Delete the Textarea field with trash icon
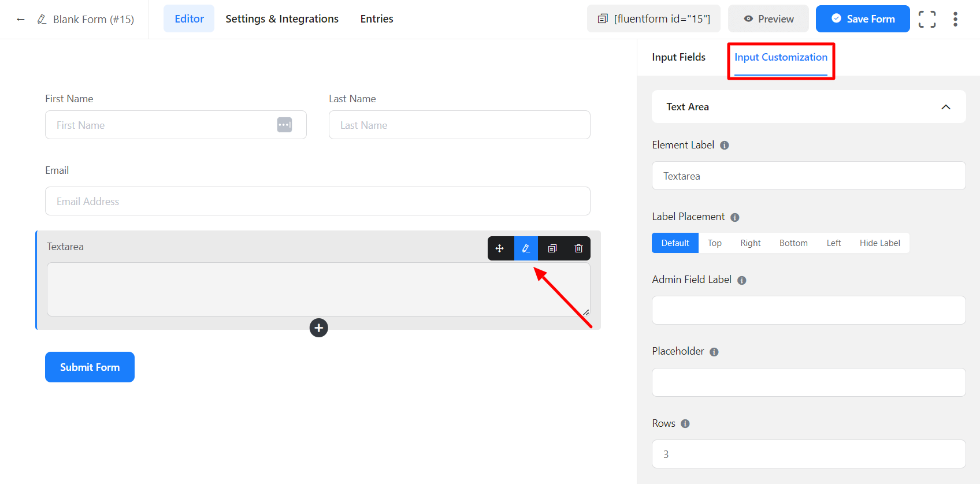 tap(578, 248)
